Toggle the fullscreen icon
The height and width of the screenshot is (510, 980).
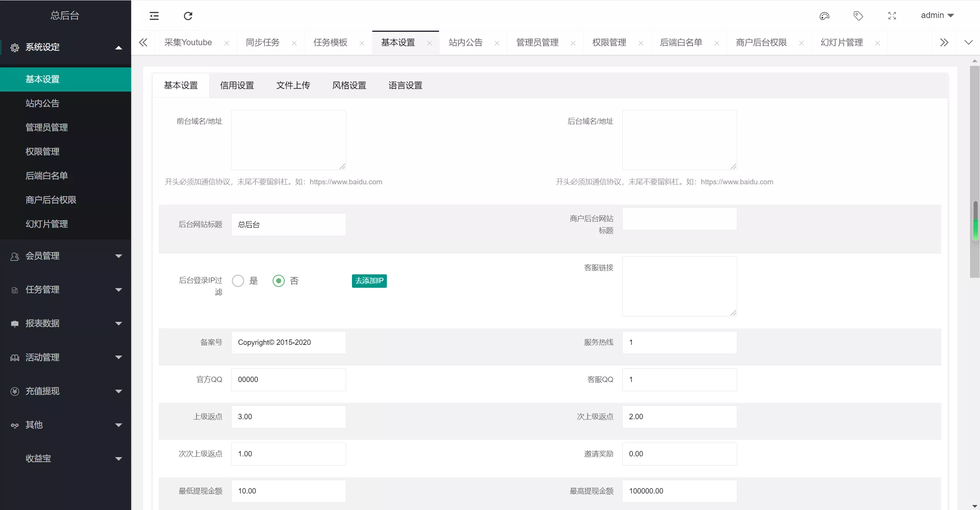point(892,16)
